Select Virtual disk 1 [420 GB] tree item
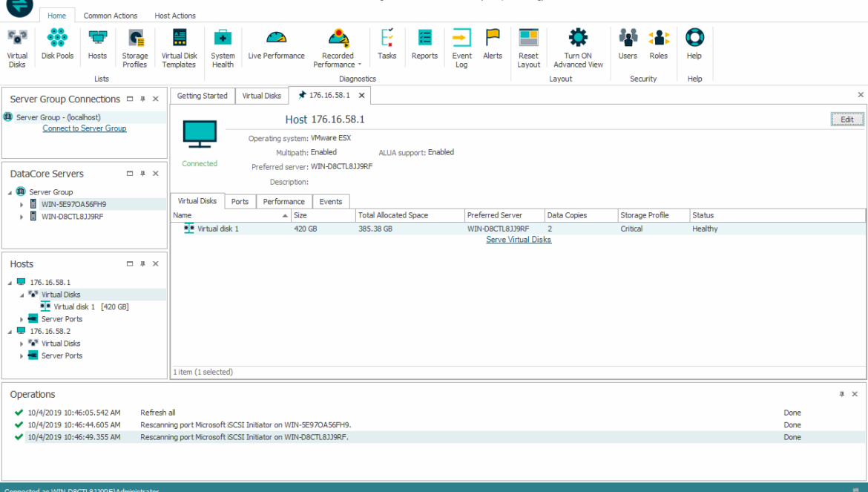868x492 pixels. click(91, 306)
